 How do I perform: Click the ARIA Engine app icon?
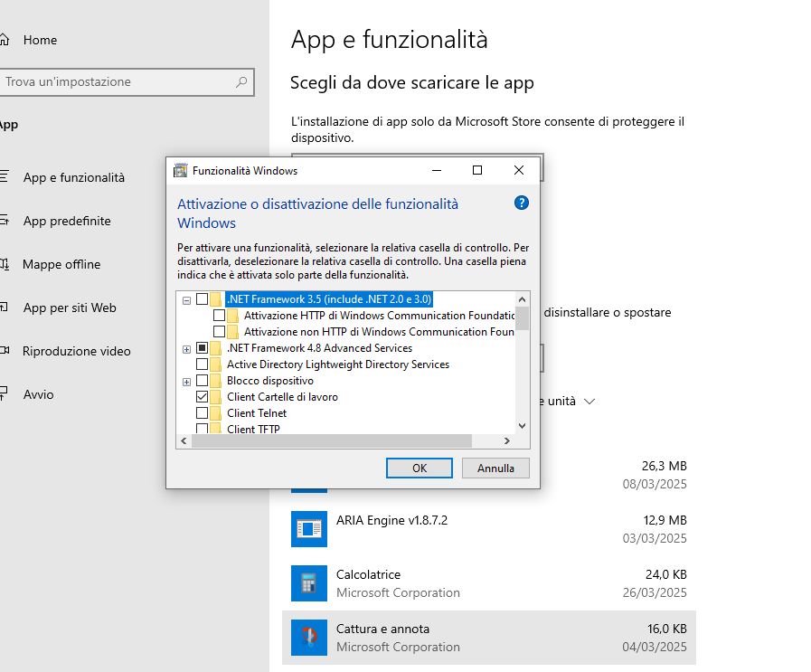(309, 529)
